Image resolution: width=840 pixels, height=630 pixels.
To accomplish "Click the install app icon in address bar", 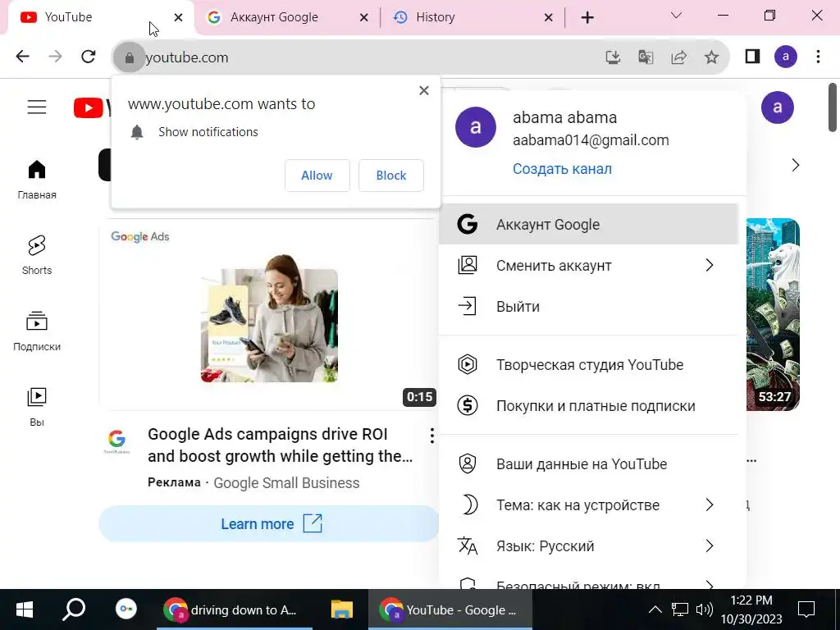I will pyautogui.click(x=613, y=57).
